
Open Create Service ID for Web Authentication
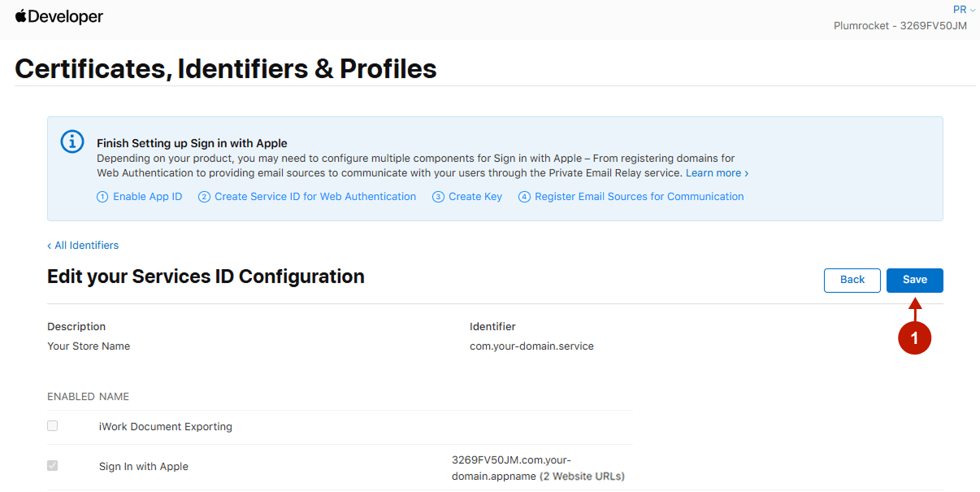(307, 197)
